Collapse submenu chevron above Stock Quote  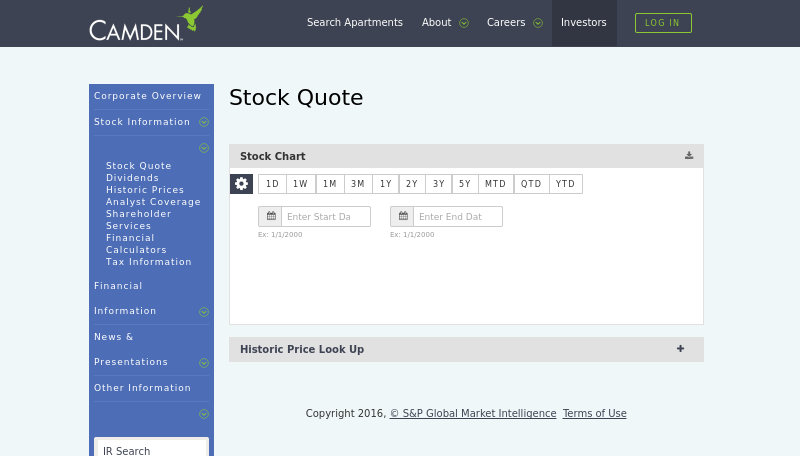204,148
